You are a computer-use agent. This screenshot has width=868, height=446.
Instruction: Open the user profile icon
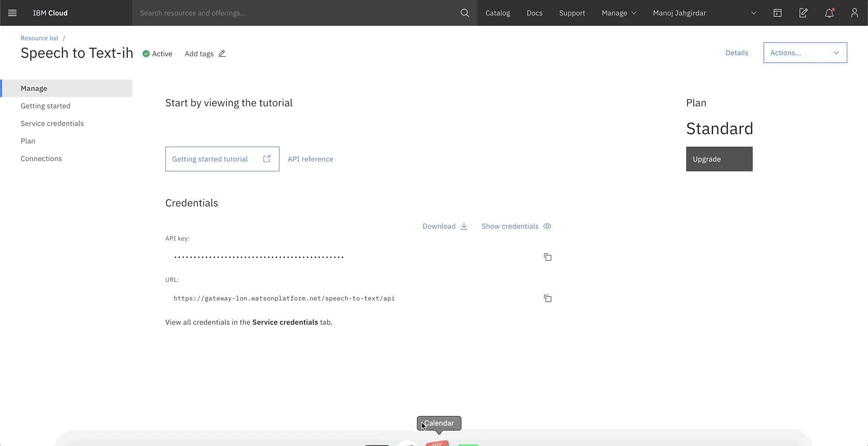(x=855, y=13)
